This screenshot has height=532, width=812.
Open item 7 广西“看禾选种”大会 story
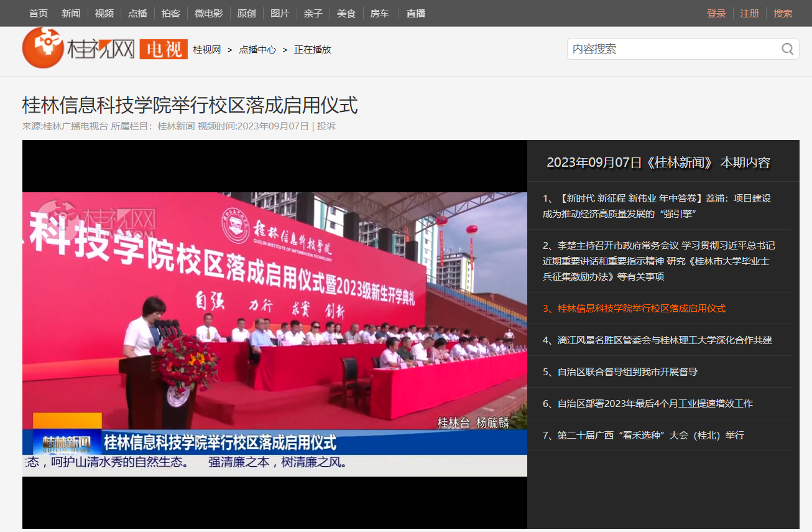(643, 435)
